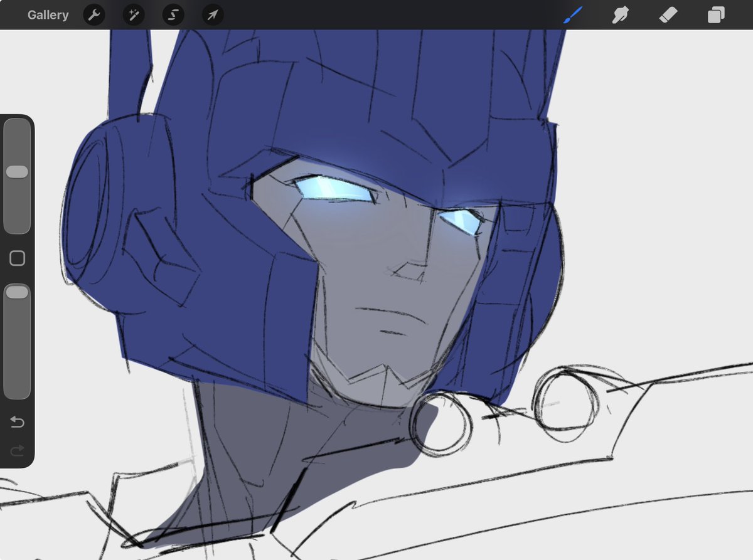Open the Layers panel
The height and width of the screenshot is (560, 753).
tap(716, 15)
